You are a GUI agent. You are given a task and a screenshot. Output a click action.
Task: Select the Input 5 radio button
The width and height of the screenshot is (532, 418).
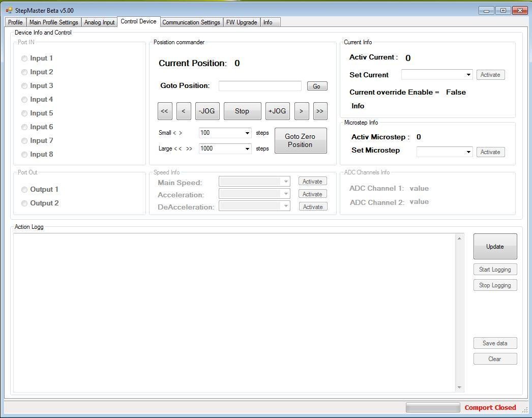pos(24,113)
